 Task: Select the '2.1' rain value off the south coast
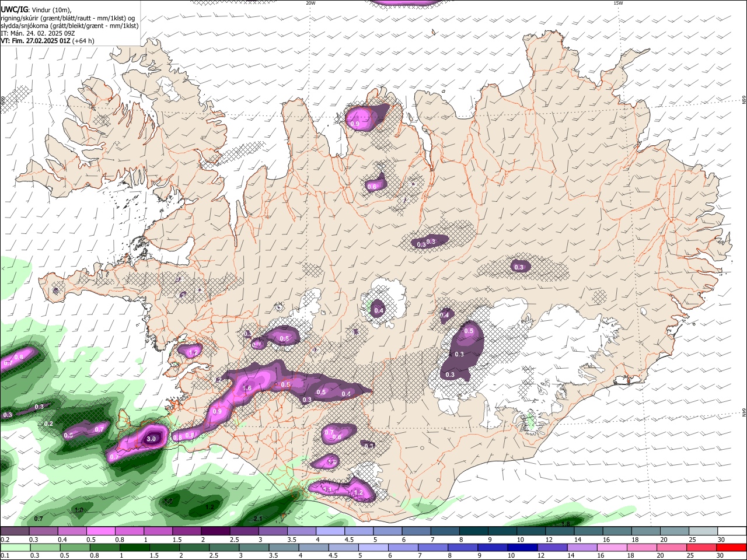coord(258,518)
